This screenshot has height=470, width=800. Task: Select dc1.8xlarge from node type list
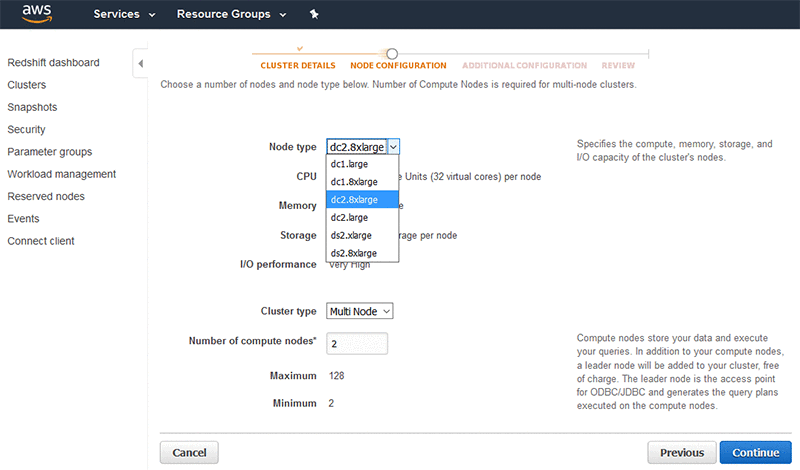pyautogui.click(x=362, y=182)
